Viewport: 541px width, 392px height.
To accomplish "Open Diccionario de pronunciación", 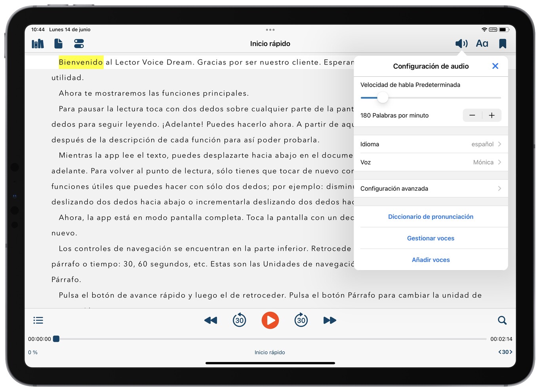I will [431, 216].
